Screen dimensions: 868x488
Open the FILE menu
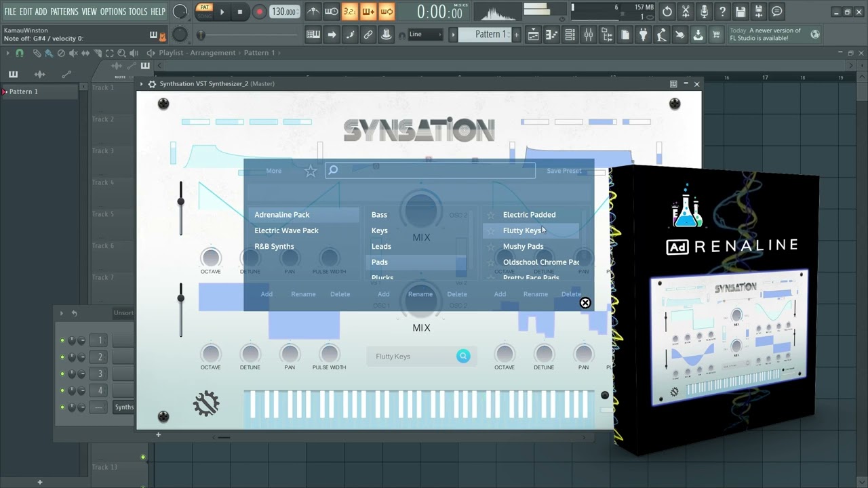pos(10,12)
